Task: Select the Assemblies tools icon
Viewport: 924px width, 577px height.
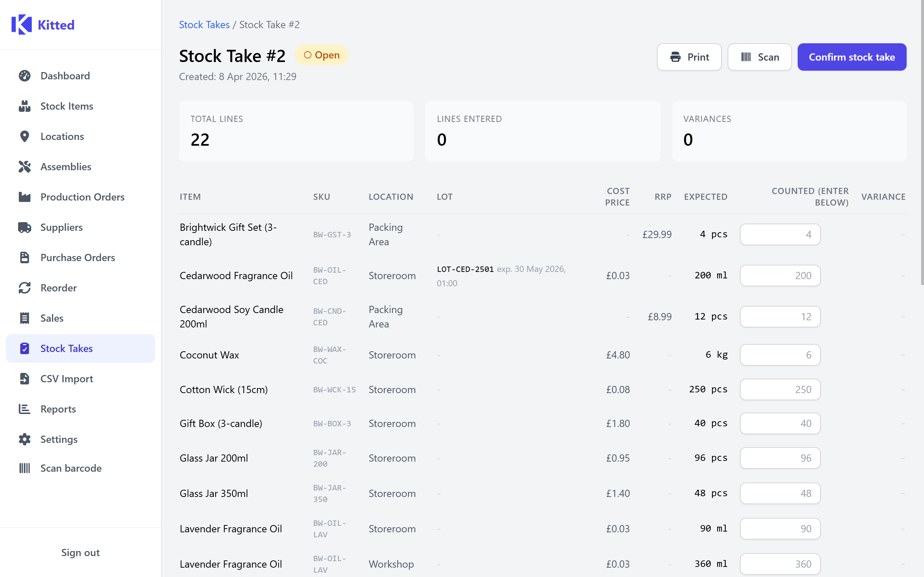Action: 25,166
